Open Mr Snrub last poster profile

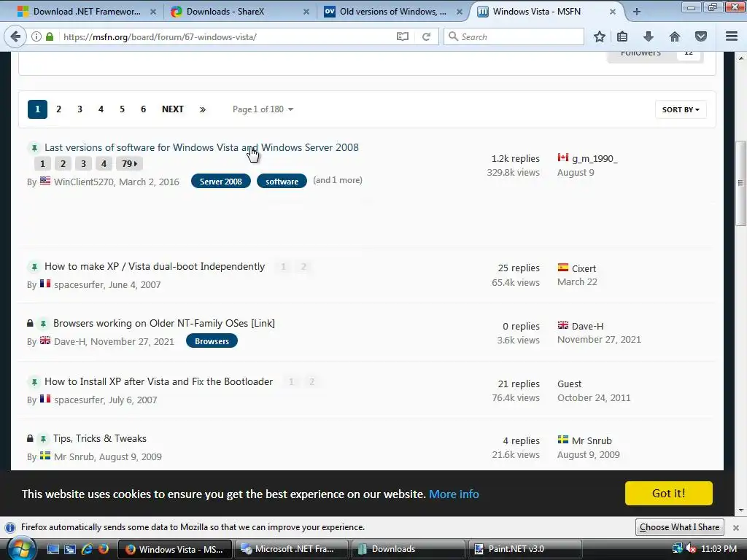[592, 441]
